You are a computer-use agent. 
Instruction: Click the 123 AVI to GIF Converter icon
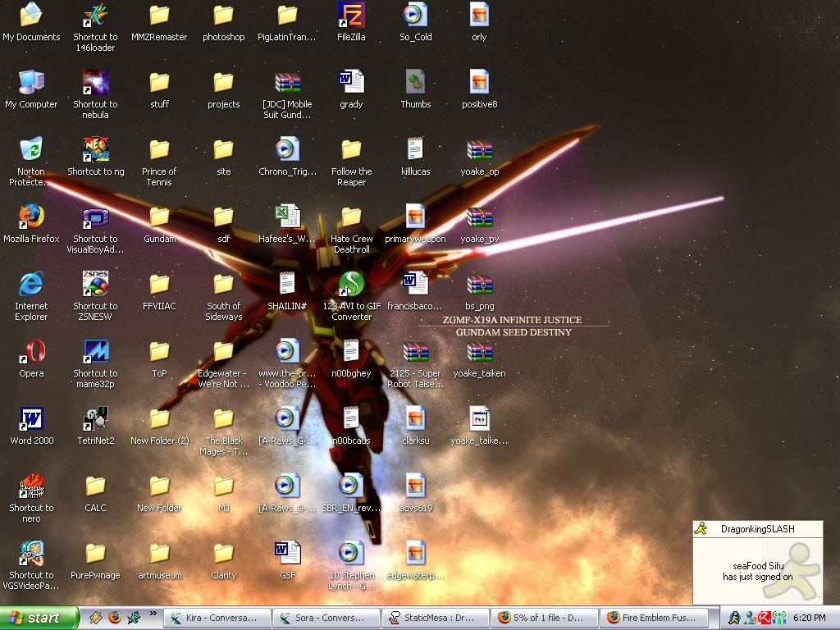(x=351, y=285)
